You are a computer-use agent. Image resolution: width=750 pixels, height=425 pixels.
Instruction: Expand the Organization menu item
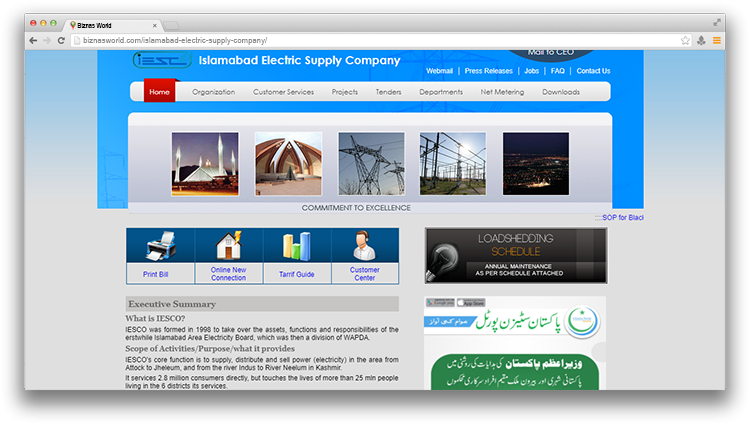[x=213, y=92]
